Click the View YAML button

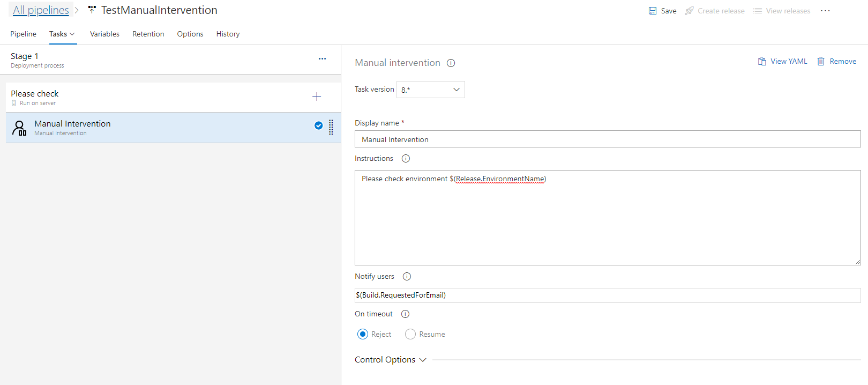(783, 62)
